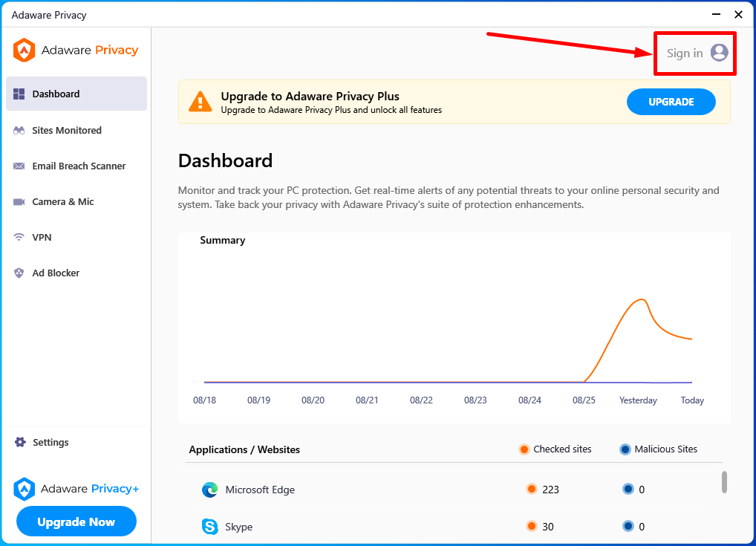
Task: Click the Microsoft Edge row label
Action: point(260,490)
